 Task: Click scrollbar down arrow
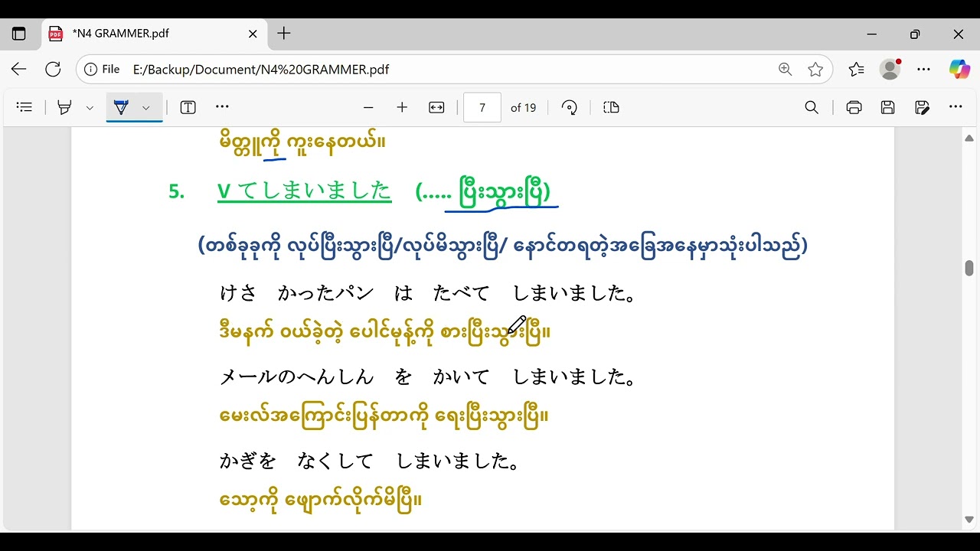click(969, 520)
